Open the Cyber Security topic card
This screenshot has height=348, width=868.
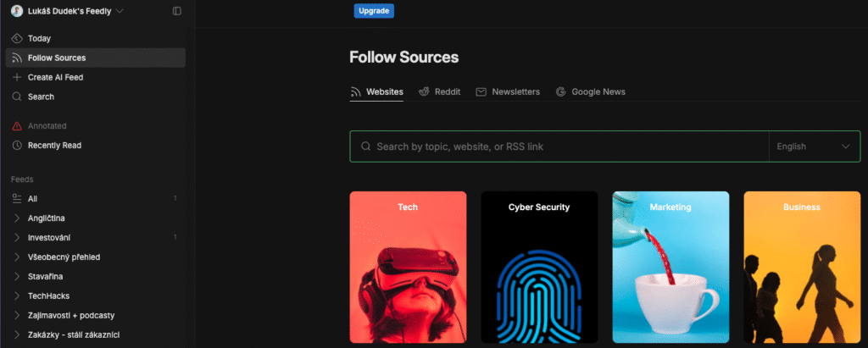point(539,268)
